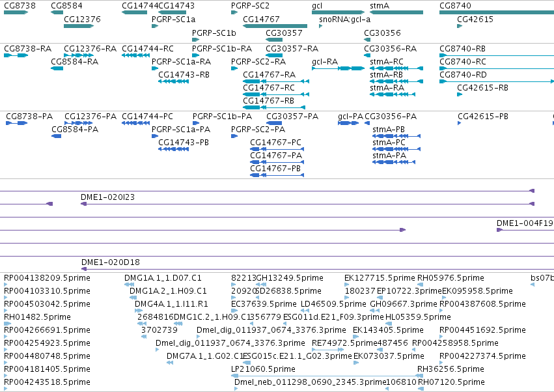
Task: Open the CG30357-RA transcript label
Action: [292, 48]
